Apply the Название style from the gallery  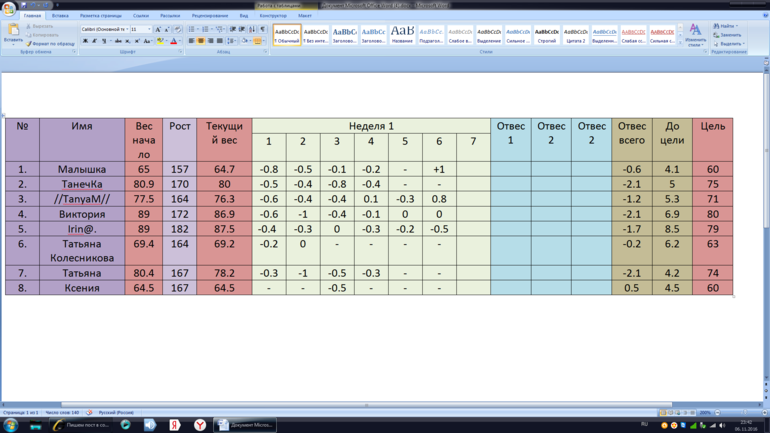click(x=402, y=35)
